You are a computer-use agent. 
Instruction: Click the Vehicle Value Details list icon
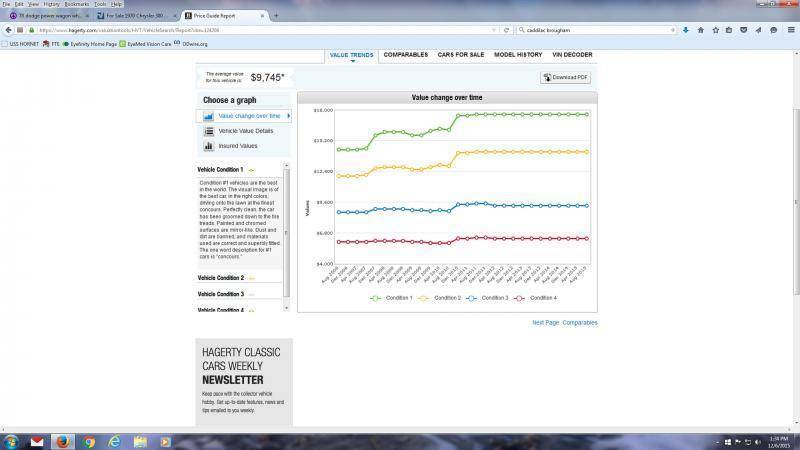[209, 131]
